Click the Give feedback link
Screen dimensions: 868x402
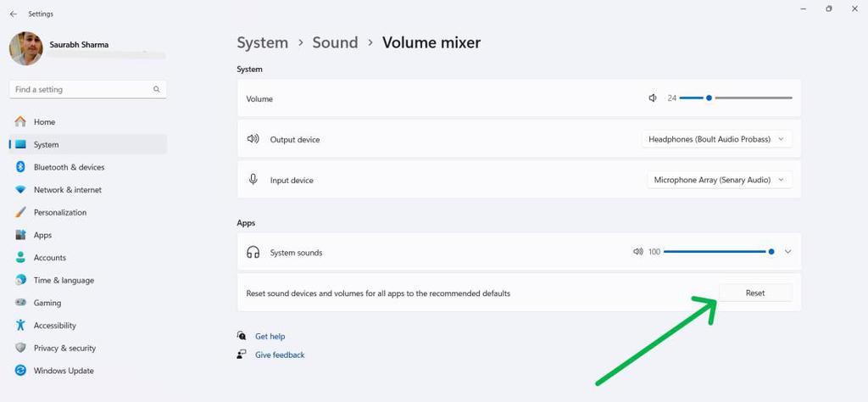(x=280, y=355)
